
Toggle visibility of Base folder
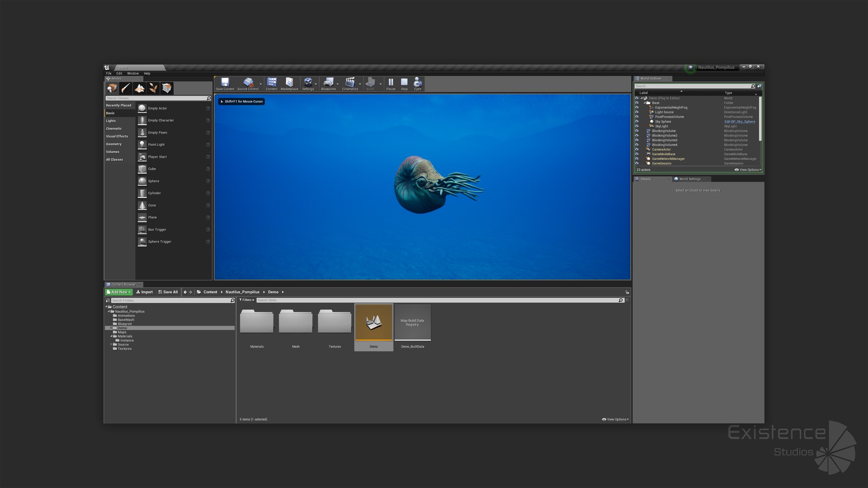click(637, 103)
